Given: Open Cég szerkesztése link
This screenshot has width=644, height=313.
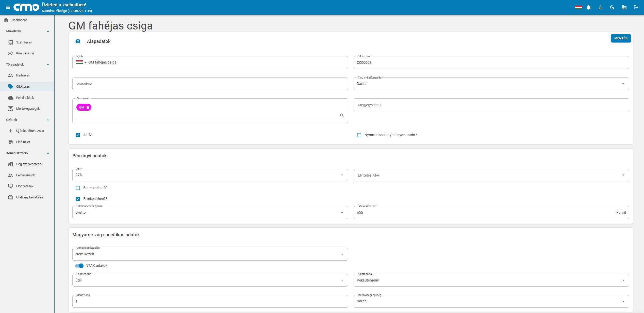Looking at the screenshot, I should (27, 164).
